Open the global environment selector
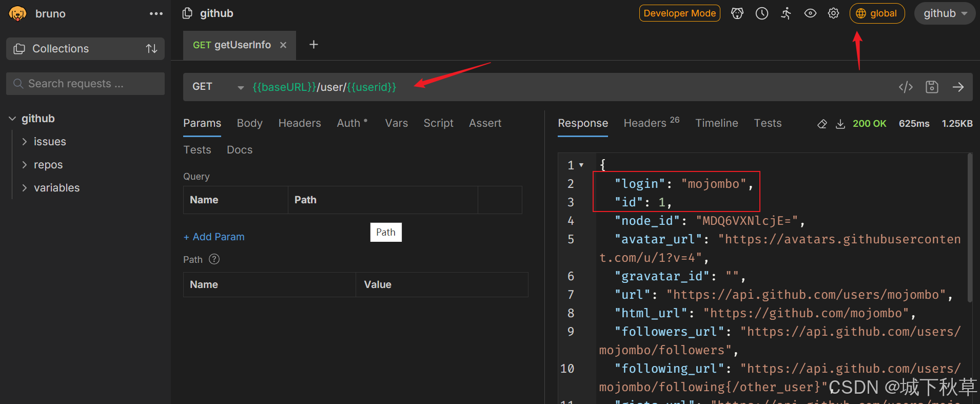This screenshot has width=980, height=404. (x=876, y=13)
